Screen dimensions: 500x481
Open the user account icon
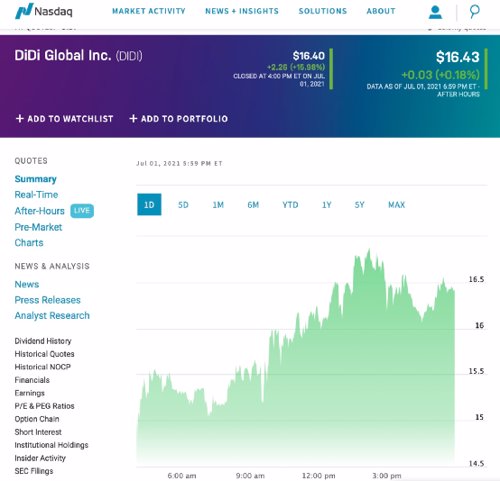point(435,12)
